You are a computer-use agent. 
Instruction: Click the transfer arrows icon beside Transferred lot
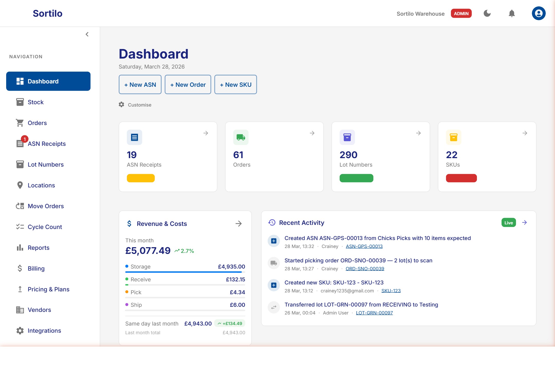click(x=274, y=307)
